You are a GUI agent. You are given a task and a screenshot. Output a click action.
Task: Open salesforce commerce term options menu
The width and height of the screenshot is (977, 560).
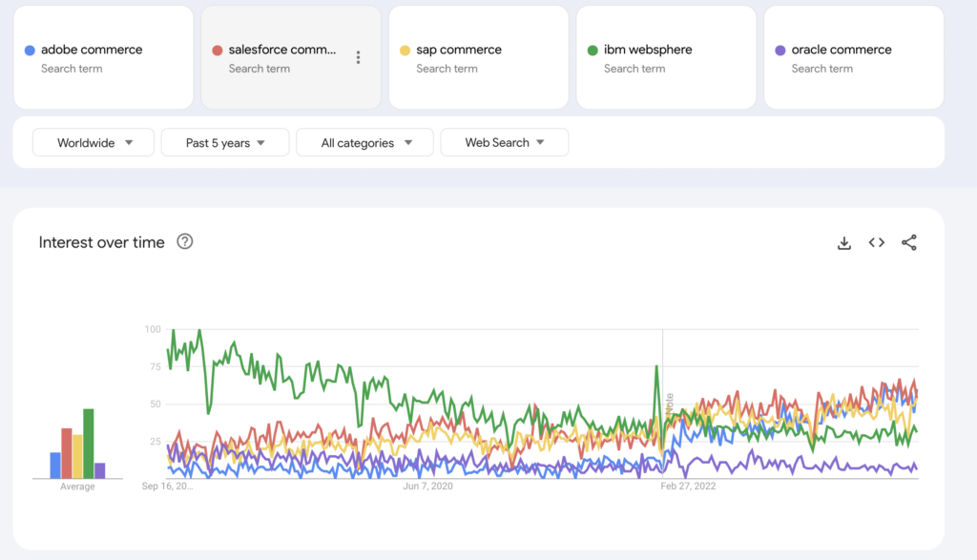tap(359, 57)
